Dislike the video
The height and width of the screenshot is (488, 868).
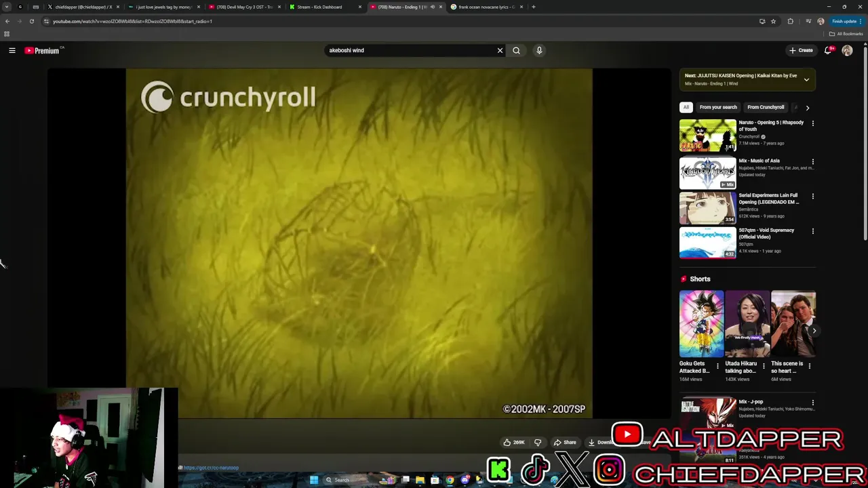coord(538,442)
